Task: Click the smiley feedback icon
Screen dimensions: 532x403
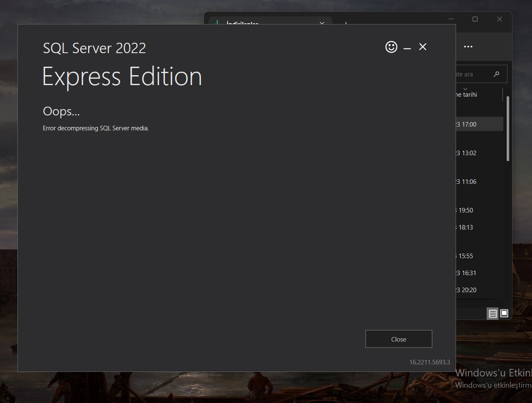Action: (391, 47)
